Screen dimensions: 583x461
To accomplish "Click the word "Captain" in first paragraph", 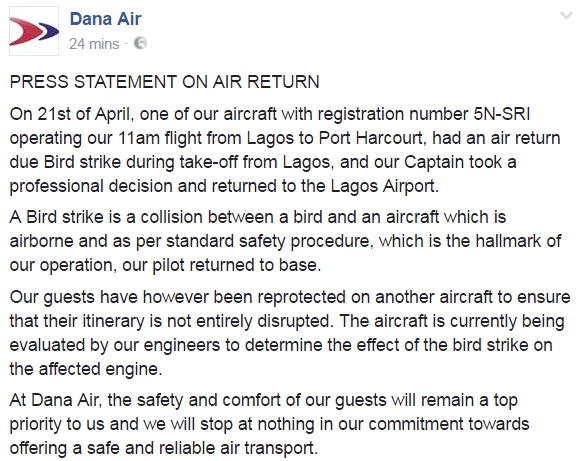I will (x=434, y=162).
